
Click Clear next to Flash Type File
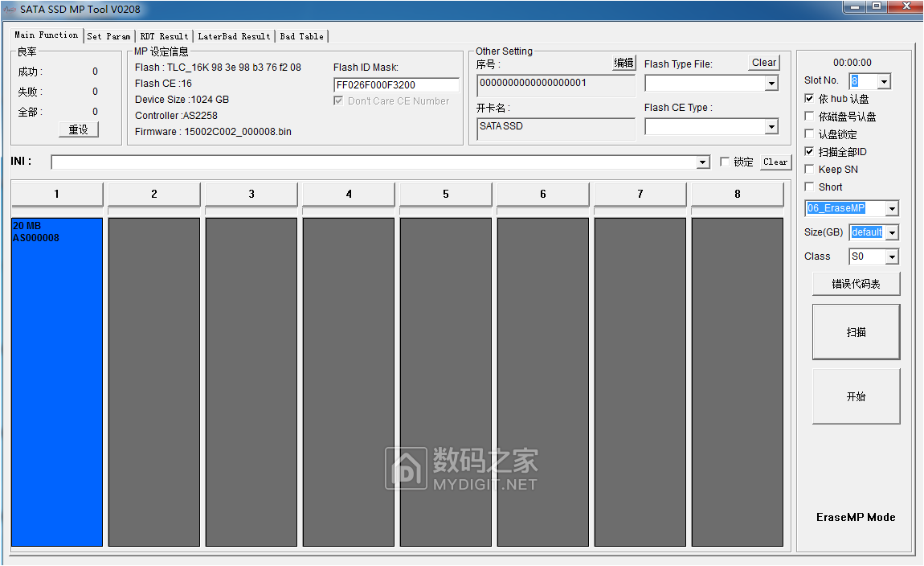pyautogui.click(x=764, y=63)
